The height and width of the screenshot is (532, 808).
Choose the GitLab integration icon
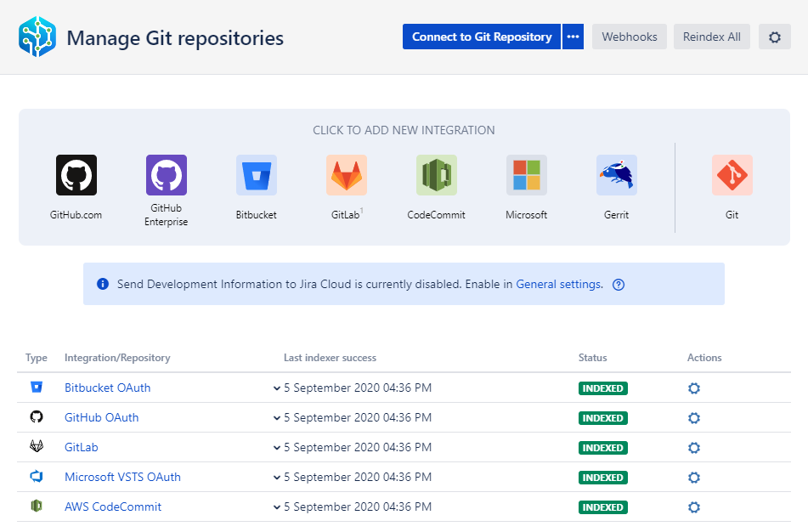click(347, 175)
